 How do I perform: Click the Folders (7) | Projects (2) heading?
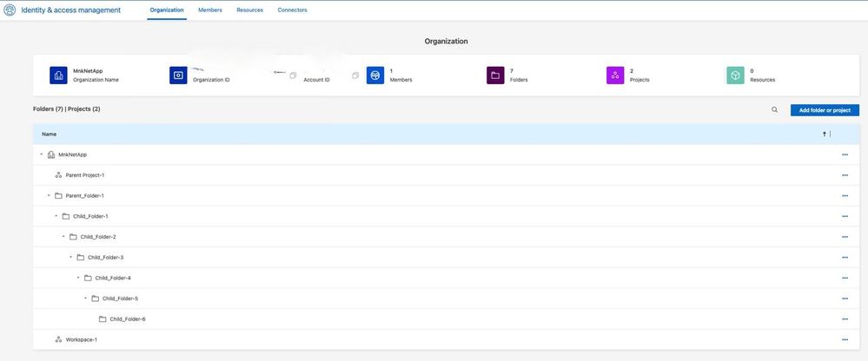pos(66,109)
